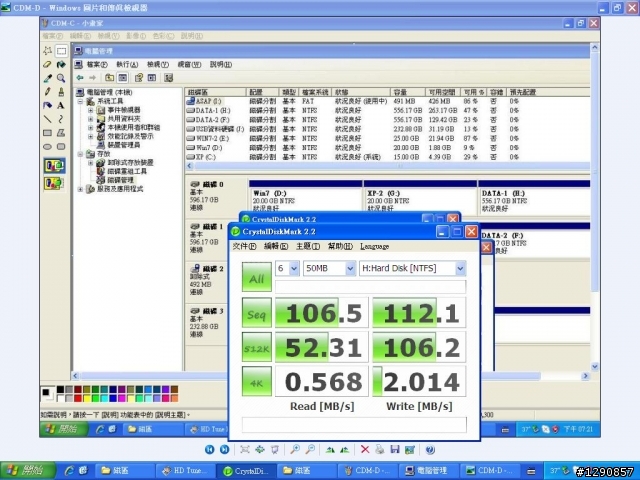This screenshot has height=480, width=640.
Task: Select the Brush tool in Paint
Action: tap(61, 92)
